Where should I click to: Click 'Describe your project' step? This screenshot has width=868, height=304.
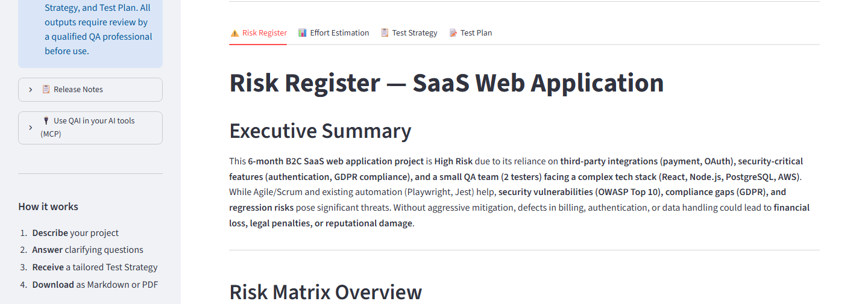pyautogui.click(x=75, y=233)
